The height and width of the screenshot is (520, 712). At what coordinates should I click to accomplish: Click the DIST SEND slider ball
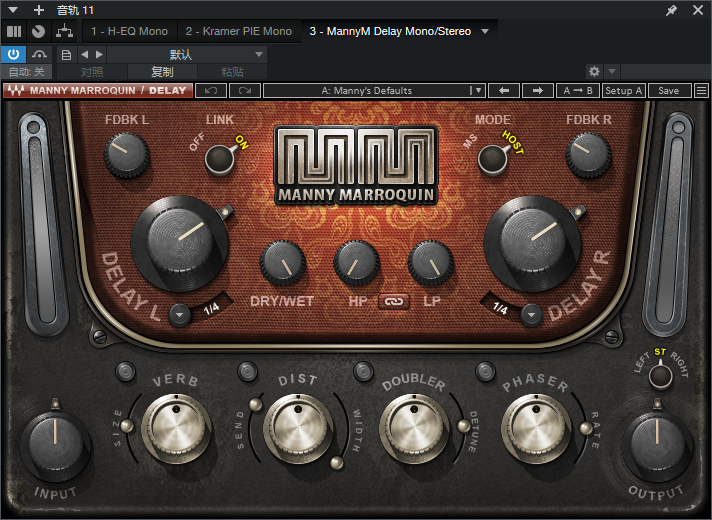256,404
